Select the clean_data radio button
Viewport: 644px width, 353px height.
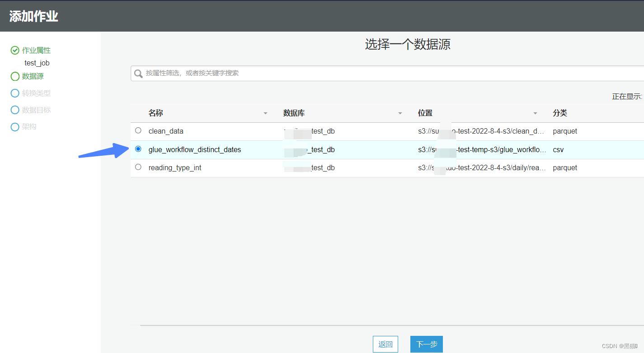click(138, 130)
